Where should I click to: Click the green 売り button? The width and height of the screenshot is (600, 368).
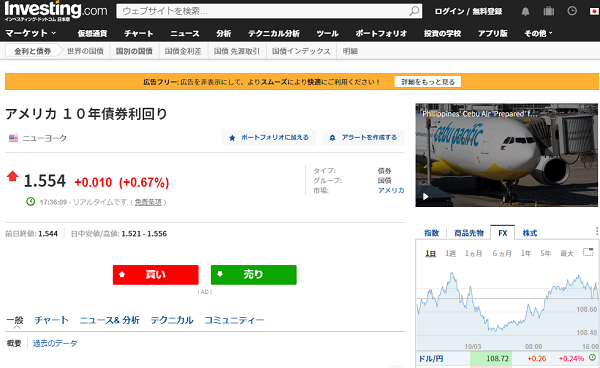(x=253, y=275)
